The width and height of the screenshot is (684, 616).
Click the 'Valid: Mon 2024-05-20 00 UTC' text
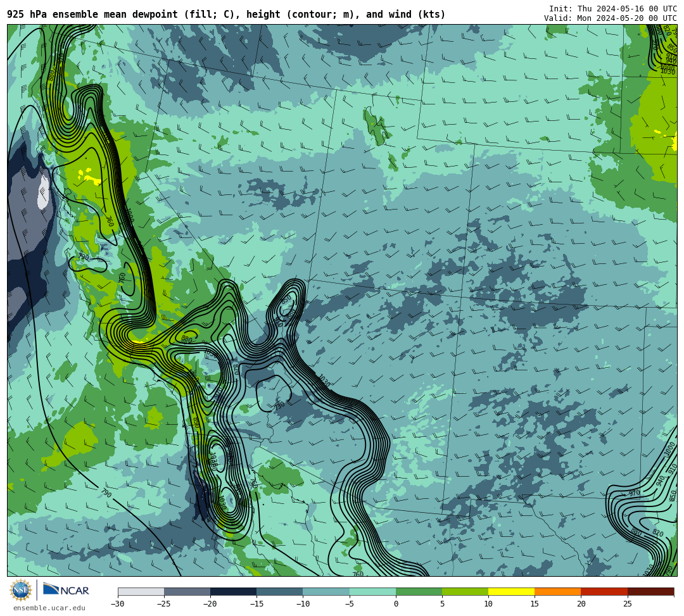point(611,18)
